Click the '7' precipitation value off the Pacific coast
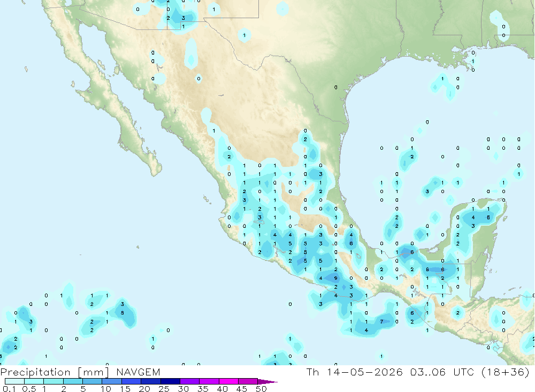The height and width of the screenshot is (392, 535). (x=381, y=321)
